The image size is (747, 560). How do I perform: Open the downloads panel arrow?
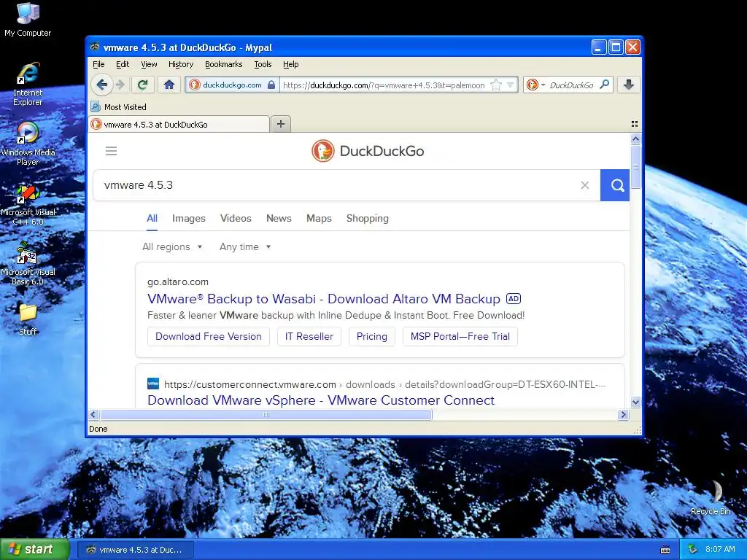(x=628, y=85)
